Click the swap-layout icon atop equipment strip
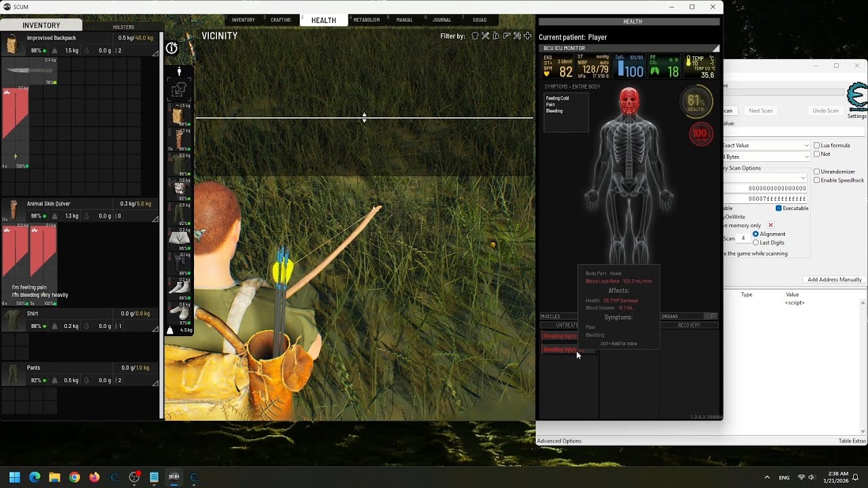This screenshot has width=868, height=488. pos(179,89)
